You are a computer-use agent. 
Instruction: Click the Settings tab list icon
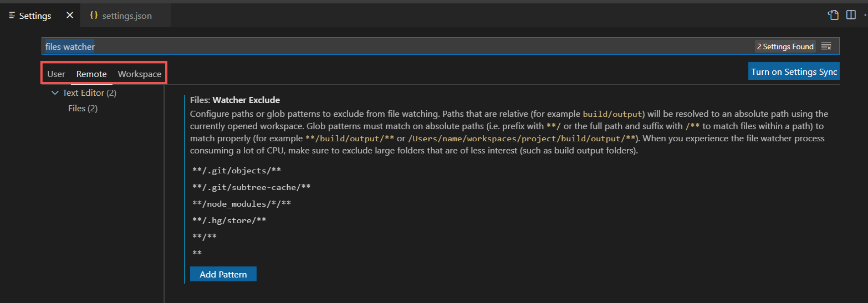[12, 15]
